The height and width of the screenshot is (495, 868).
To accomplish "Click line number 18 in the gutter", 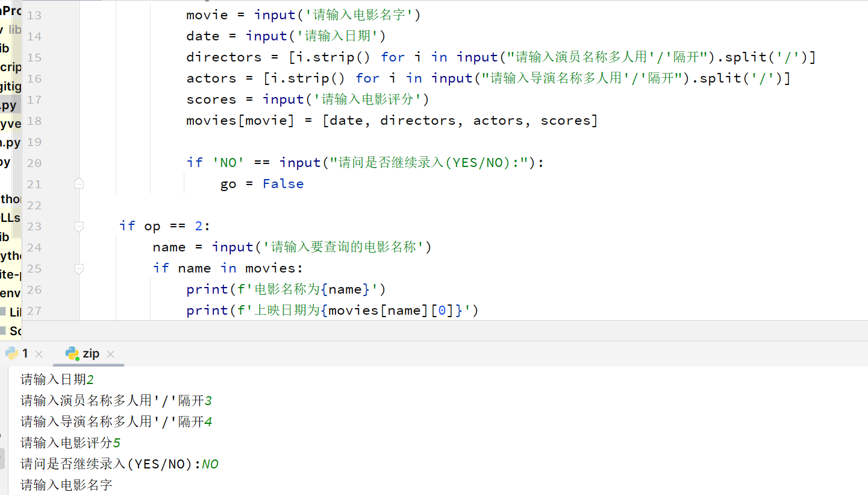I will click(x=34, y=121).
